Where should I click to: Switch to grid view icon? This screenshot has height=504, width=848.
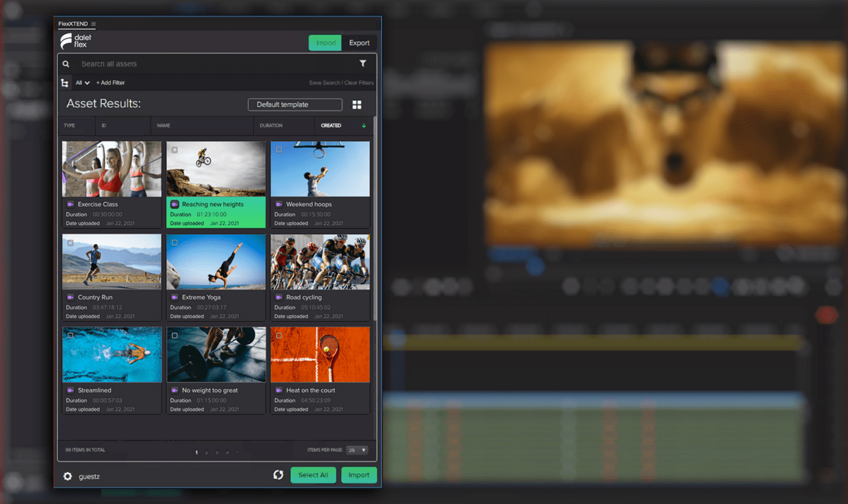click(357, 105)
